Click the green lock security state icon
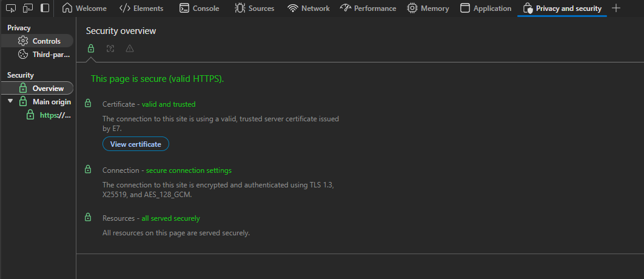 pos(91,49)
